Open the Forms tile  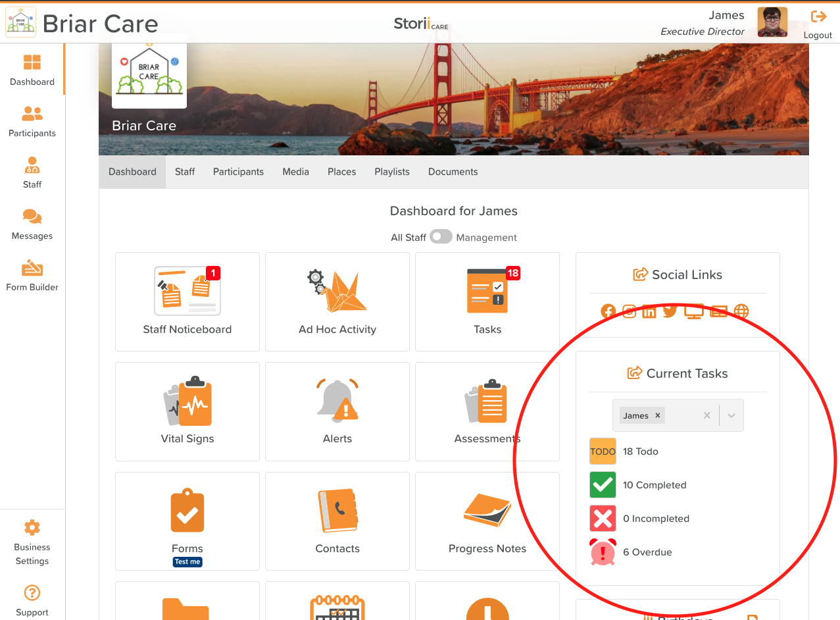pyautogui.click(x=187, y=521)
